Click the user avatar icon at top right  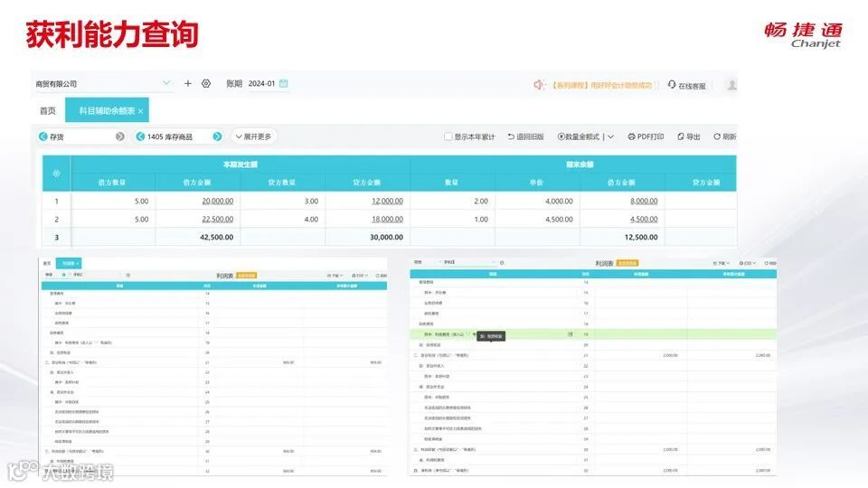click(731, 85)
